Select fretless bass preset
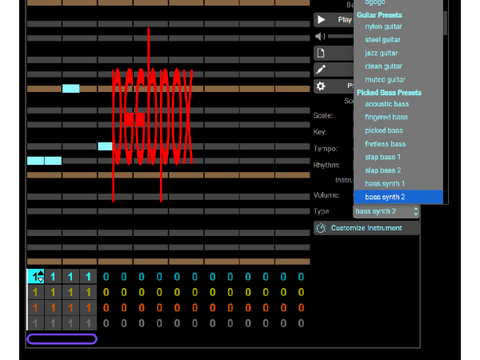This screenshot has width=480, height=360. (385, 144)
